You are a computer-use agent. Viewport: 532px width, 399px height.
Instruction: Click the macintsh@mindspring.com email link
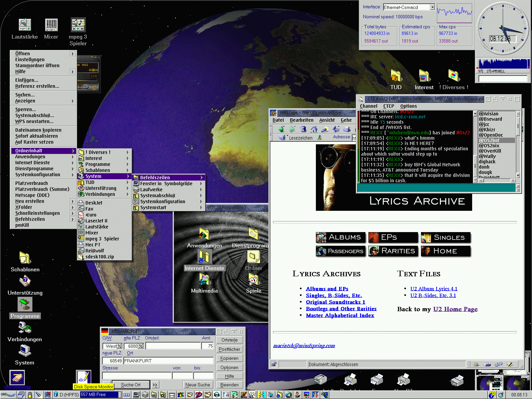304,346
